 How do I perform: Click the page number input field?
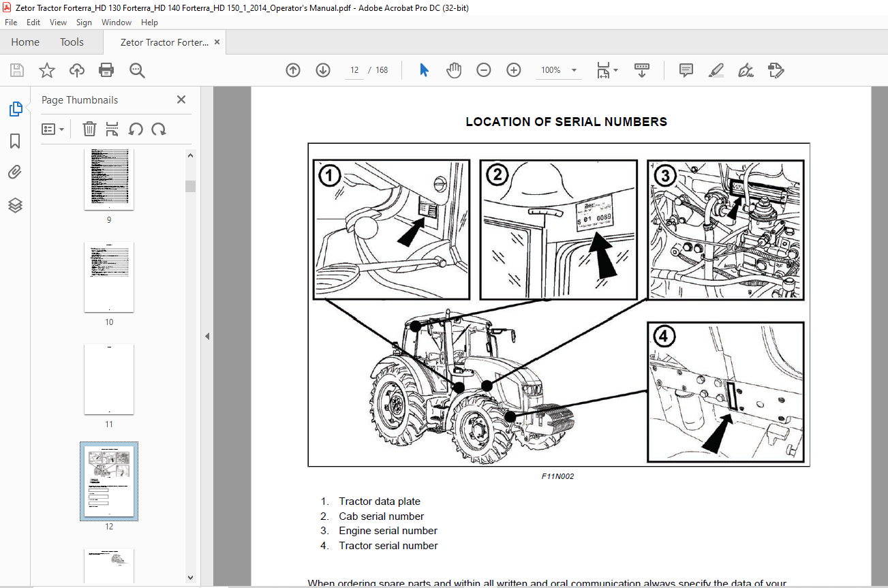click(x=354, y=70)
